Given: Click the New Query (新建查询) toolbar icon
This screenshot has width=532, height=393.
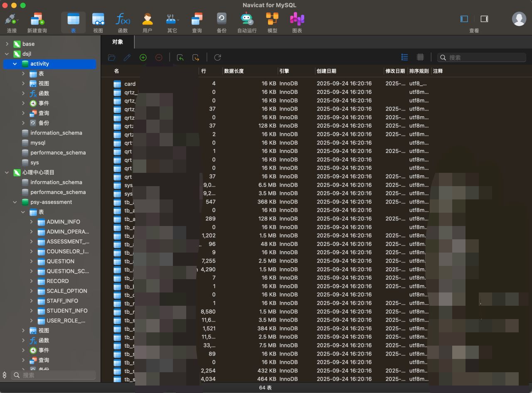Looking at the screenshot, I should [37, 20].
